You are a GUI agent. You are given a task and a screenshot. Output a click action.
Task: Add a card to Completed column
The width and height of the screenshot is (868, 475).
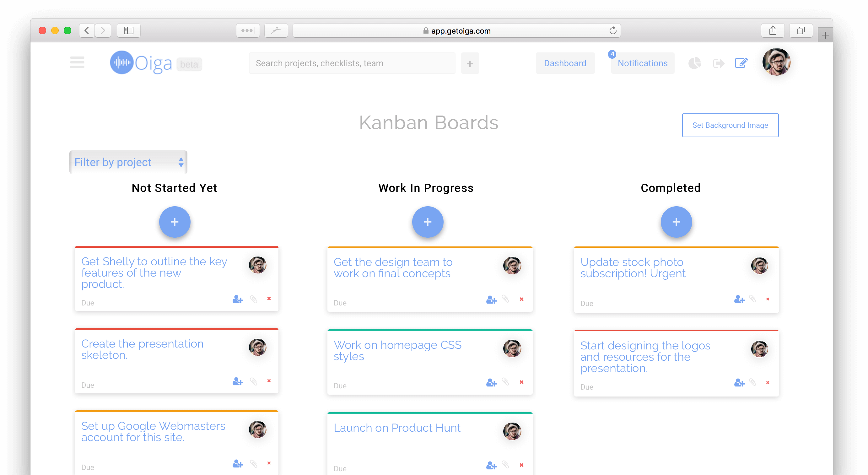[676, 222]
